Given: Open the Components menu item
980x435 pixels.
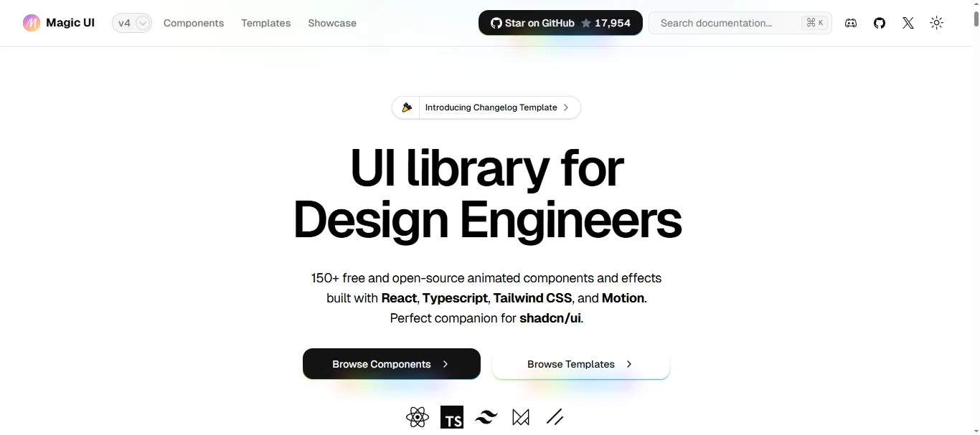Looking at the screenshot, I should 193,23.
